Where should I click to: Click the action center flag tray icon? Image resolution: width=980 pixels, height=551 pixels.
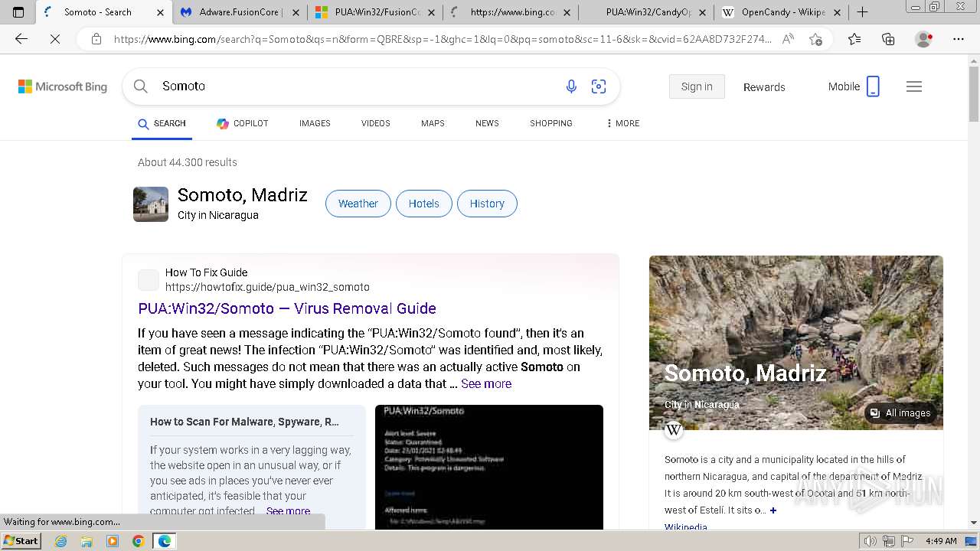(x=906, y=541)
